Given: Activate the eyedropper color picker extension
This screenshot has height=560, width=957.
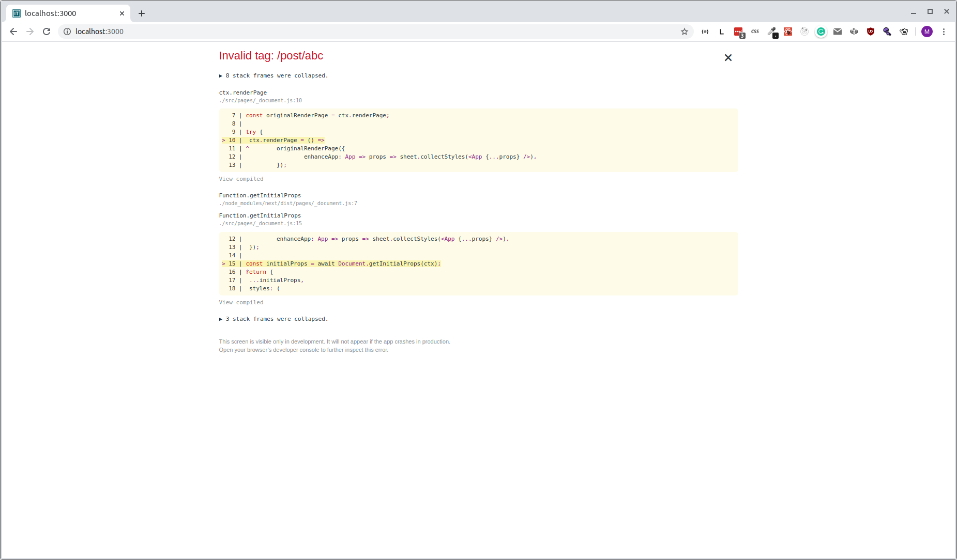Looking at the screenshot, I should (x=772, y=33).
